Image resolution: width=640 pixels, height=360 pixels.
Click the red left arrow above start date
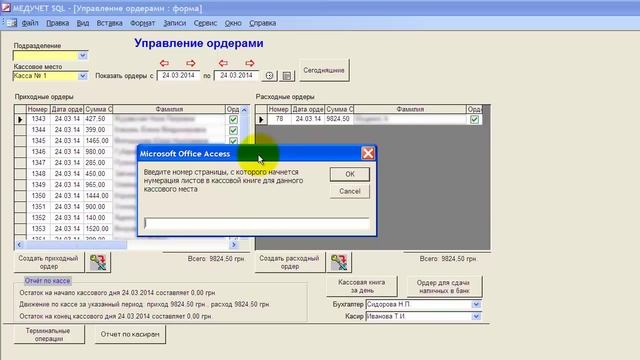[164, 63]
